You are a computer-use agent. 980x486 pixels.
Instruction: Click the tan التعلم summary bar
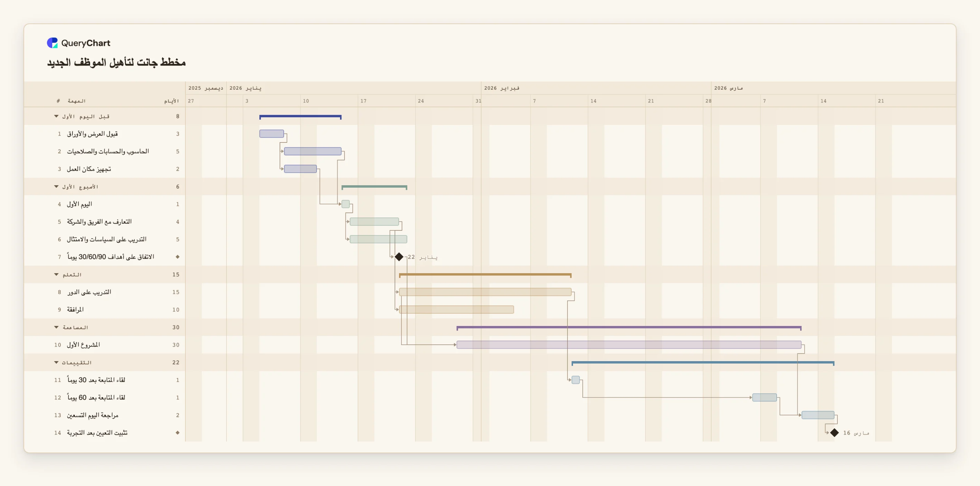click(x=485, y=275)
